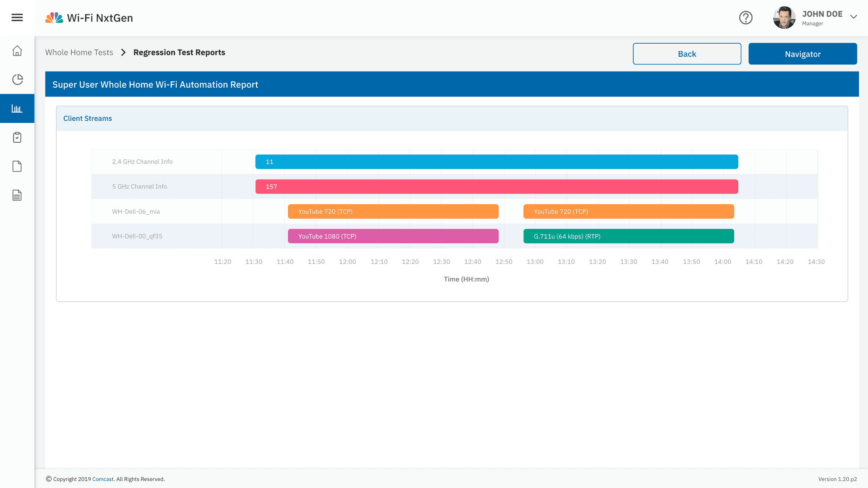This screenshot has width=868, height=488.
Task: Expand the John Doe user dropdown
Action: pos(854,17)
